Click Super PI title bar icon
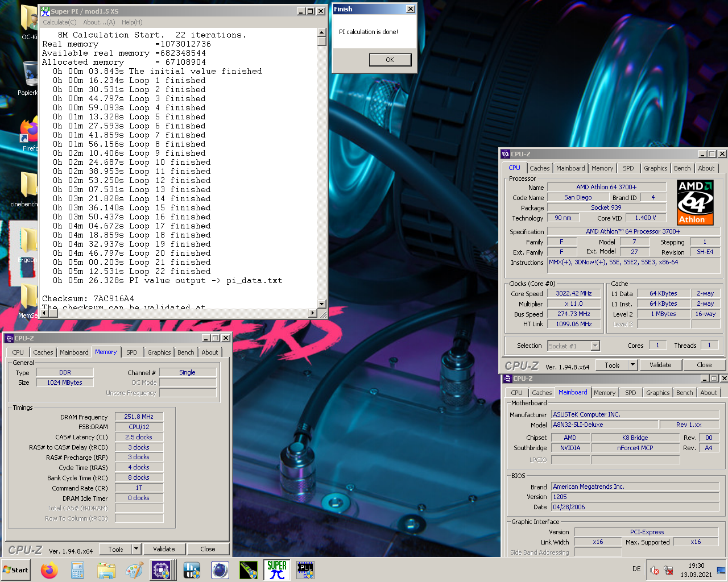The height and width of the screenshot is (582, 728). [x=45, y=11]
